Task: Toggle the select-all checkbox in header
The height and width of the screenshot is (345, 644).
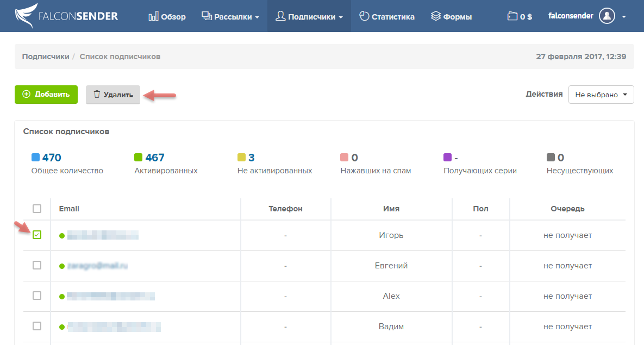Action: [x=37, y=209]
